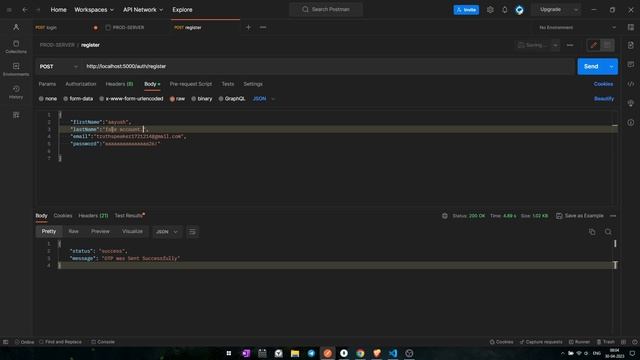Add a new request tab with plus

coord(248,27)
